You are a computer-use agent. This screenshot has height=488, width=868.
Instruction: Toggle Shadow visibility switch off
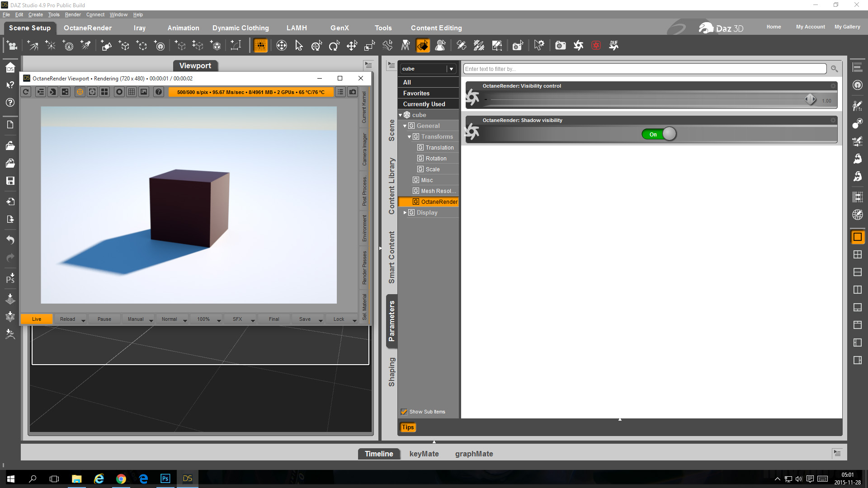659,134
